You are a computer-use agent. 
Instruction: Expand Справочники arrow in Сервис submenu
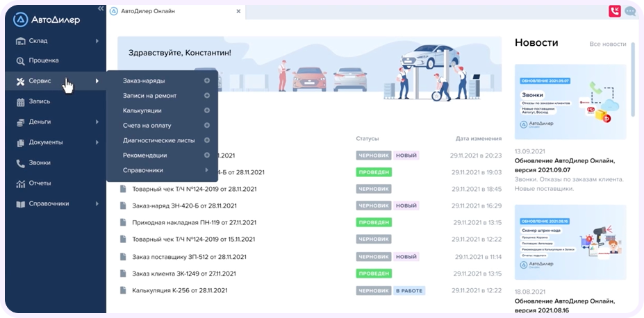coord(207,170)
